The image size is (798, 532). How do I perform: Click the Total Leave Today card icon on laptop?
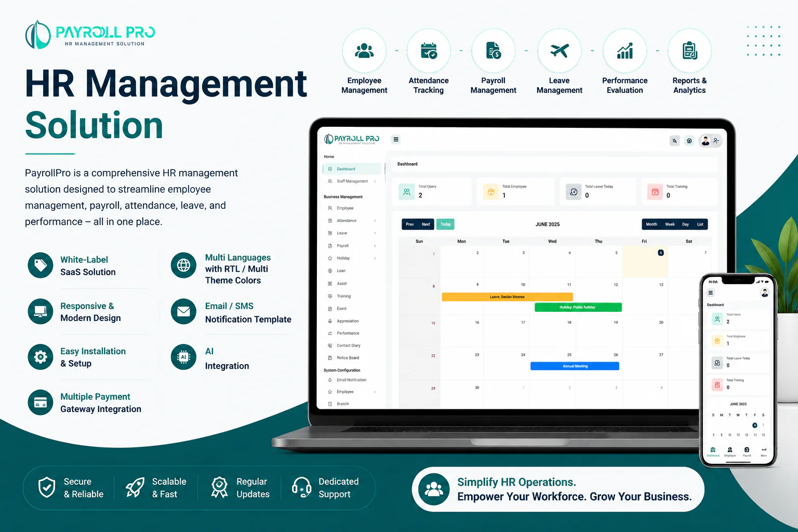(574, 192)
